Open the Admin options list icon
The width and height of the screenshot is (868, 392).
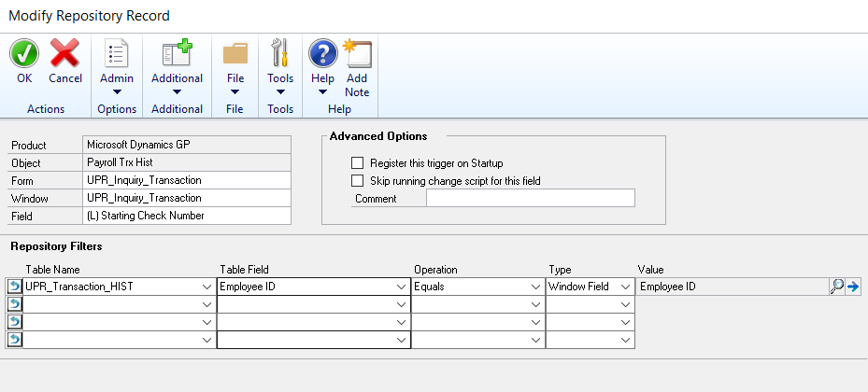pyautogui.click(x=116, y=53)
